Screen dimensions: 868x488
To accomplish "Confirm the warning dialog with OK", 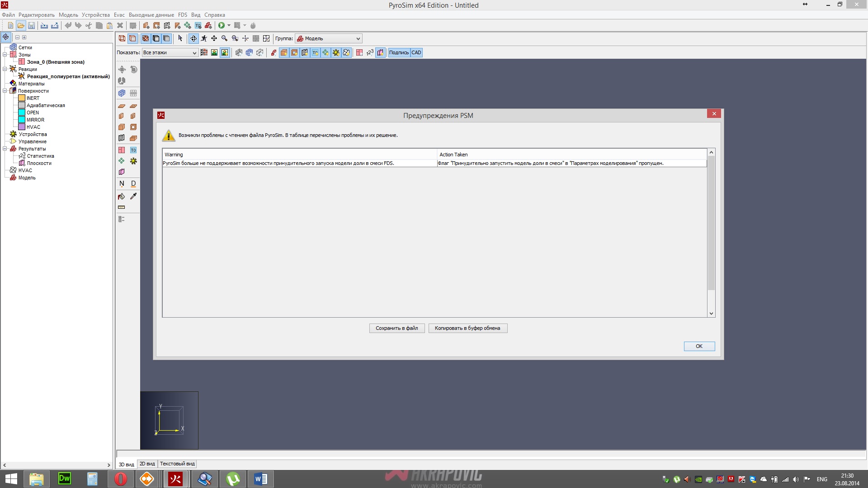I will click(x=699, y=346).
